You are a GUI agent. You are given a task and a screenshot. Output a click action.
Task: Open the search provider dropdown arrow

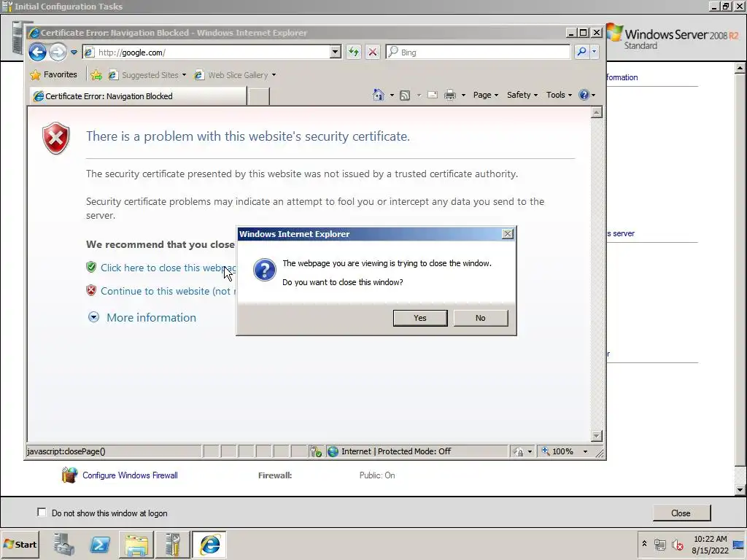point(594,52)
